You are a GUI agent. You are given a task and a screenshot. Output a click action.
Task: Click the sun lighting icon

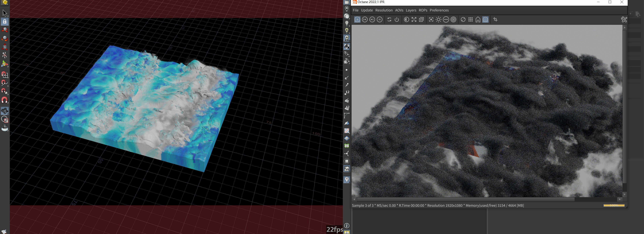438,20
